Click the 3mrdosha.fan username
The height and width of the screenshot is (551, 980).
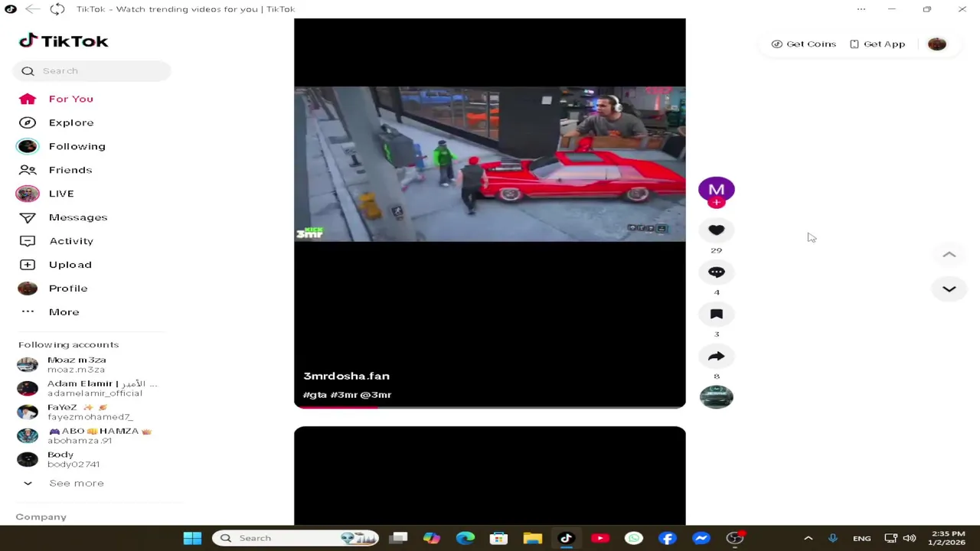coord(346,377)
